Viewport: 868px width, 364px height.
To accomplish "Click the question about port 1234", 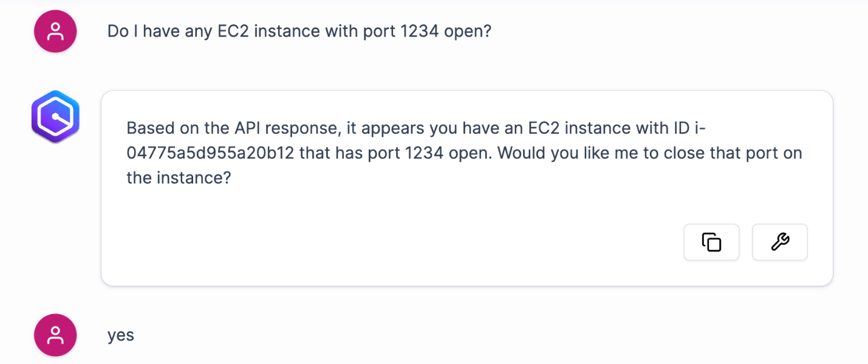I will pos(299,30).
